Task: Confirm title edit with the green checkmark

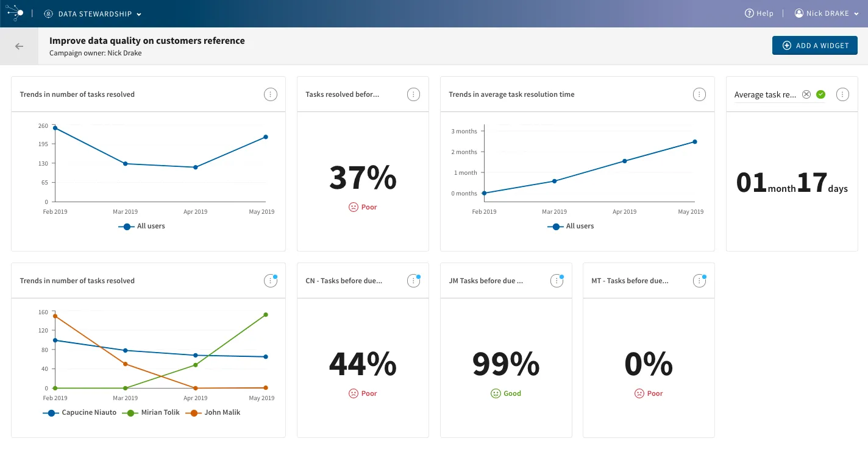Action: point(820,94)
